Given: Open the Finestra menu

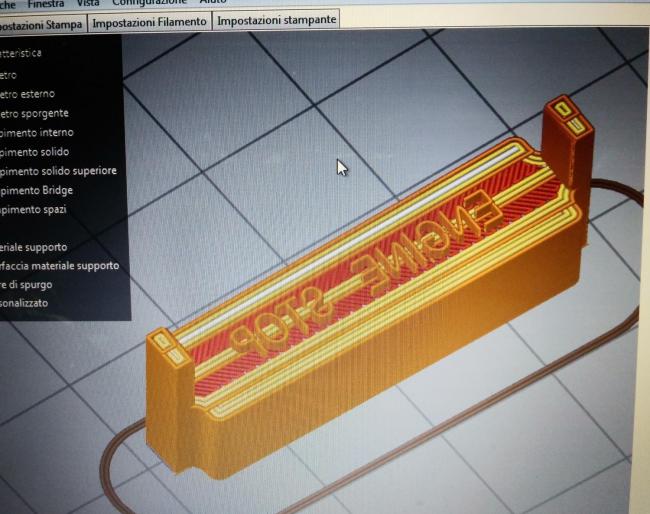Looking at the screenshot, I should (x=46, y=4).
